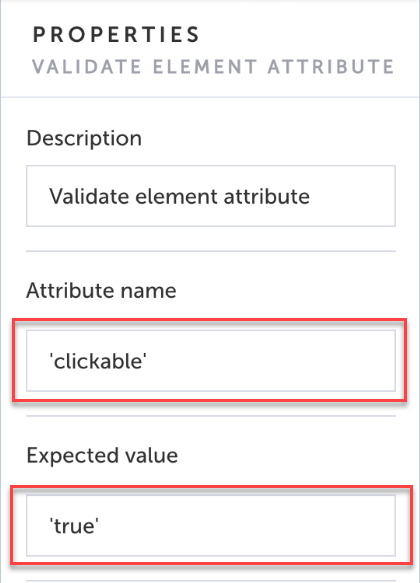Click the Attribute name label

101,290
